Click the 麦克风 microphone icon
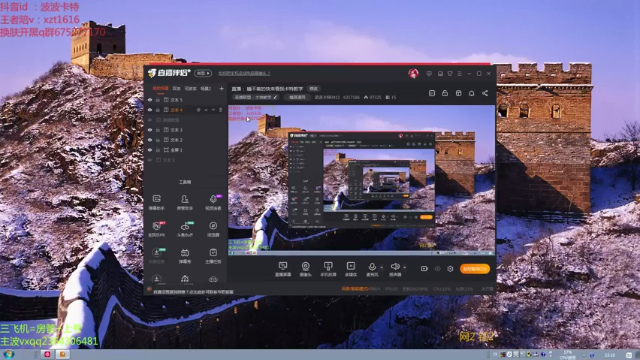This screenshot has width=640, height=360. (x=372, y=267)
